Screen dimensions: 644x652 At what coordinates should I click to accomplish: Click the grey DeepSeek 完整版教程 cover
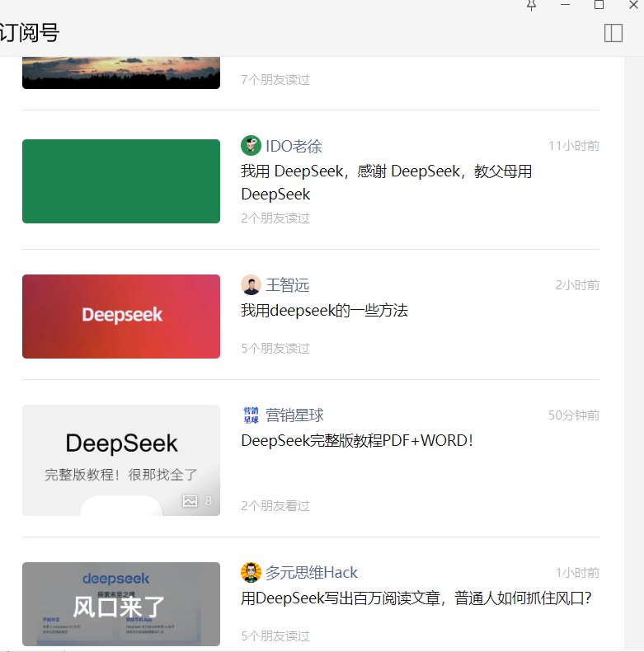pyautogui.click(x=121, y=460)
